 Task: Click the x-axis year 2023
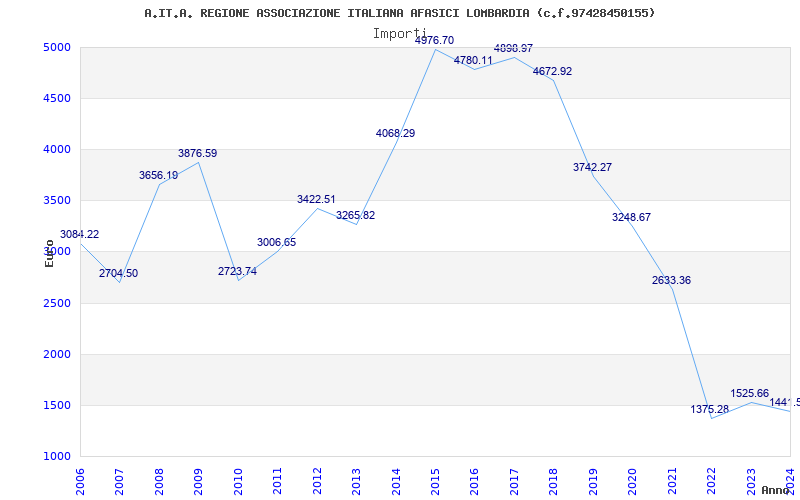tap(751, 481)
